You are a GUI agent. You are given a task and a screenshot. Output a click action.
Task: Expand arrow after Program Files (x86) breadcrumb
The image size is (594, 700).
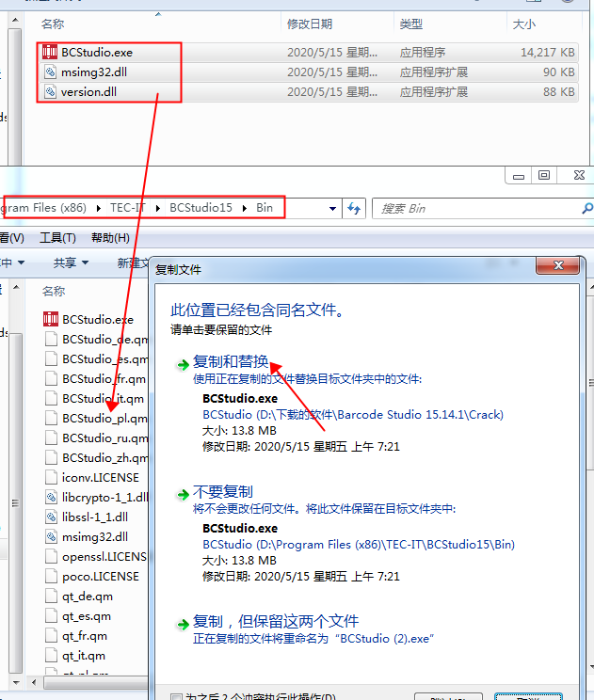pos(98,208)
